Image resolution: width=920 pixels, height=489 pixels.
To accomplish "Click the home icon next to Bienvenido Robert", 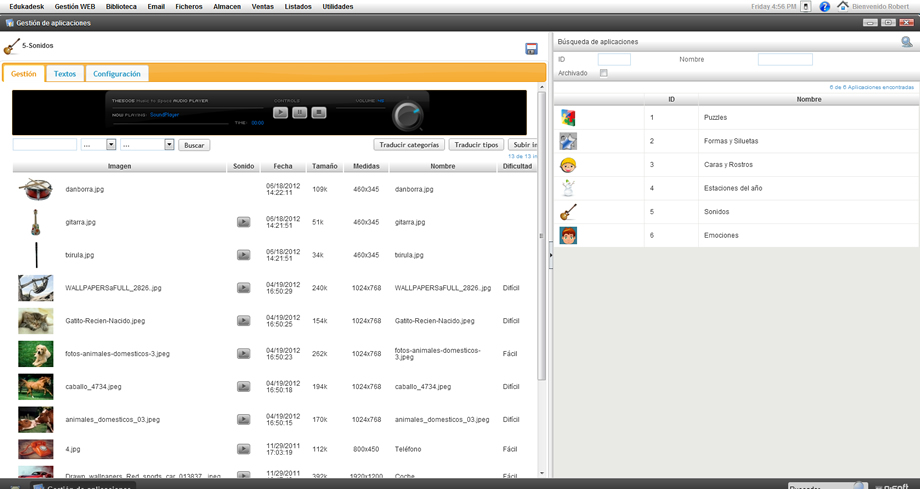I will point(843,6).
